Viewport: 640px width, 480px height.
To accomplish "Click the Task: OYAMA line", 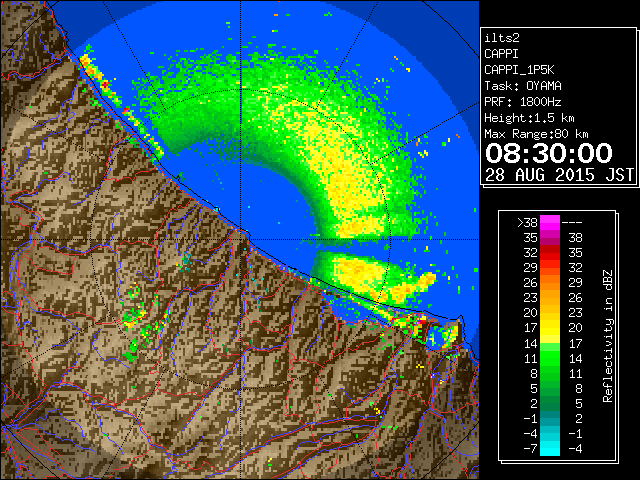I will 523,86.
